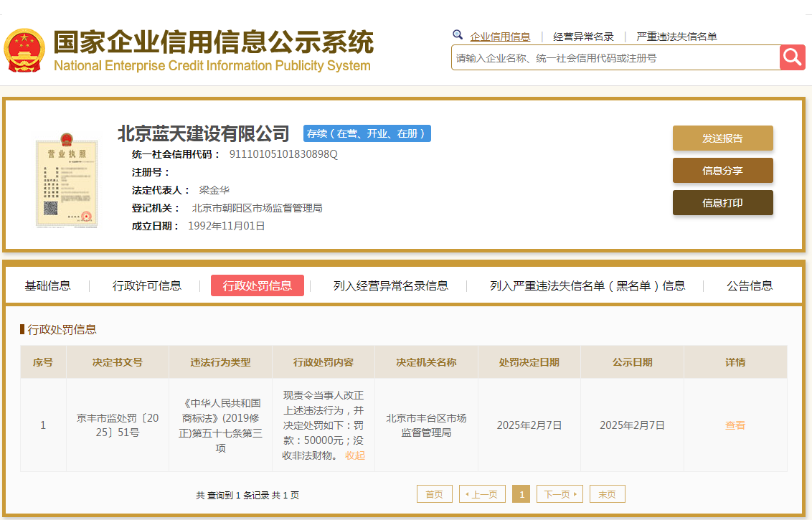This screenshot has width=812, height=520.
Task: Click the 存续（在营、开业、在册）status badge
Action: 367,133
